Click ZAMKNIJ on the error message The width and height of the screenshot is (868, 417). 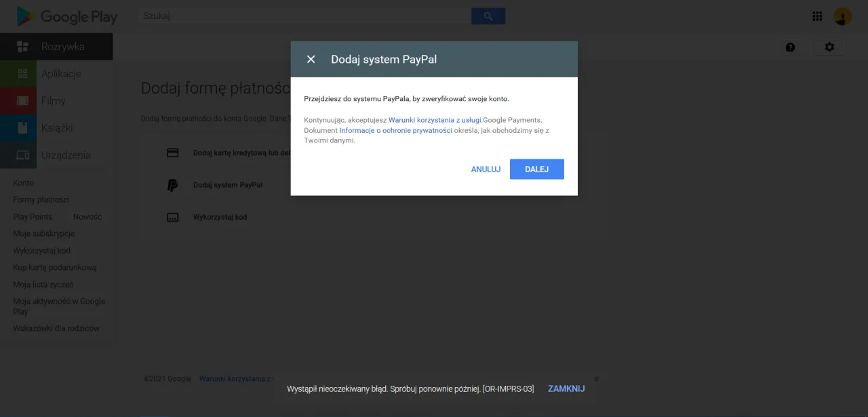566,388
